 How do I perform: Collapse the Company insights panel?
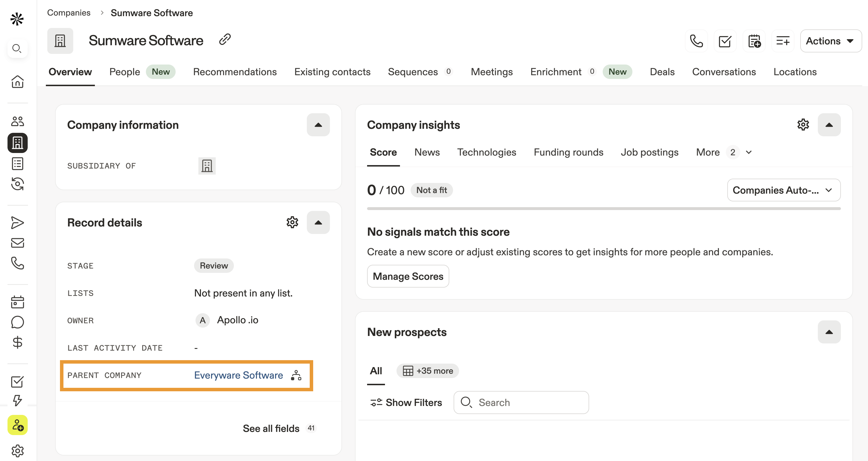click(x=829, y=125)
